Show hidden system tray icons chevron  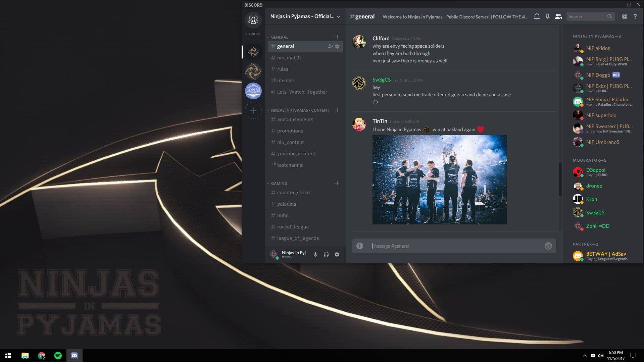pos(585,355)
